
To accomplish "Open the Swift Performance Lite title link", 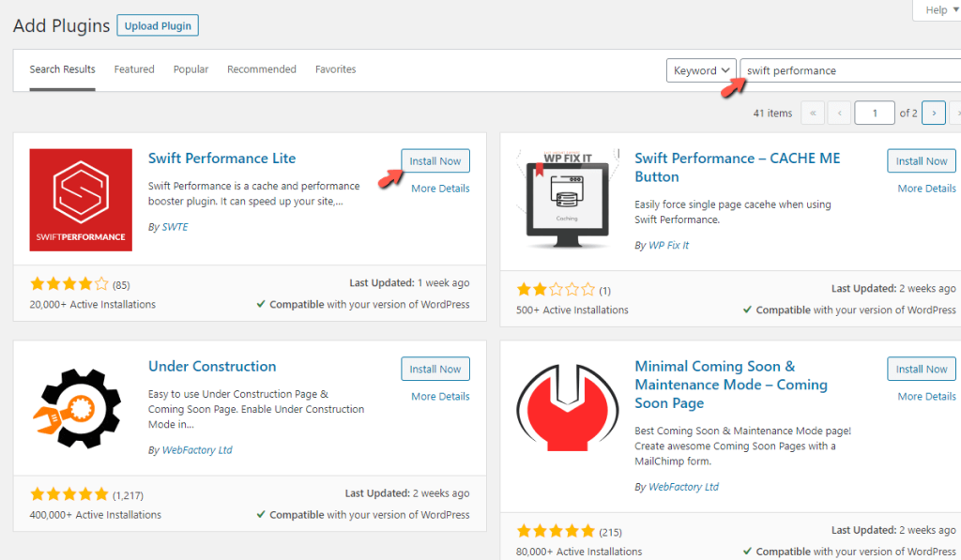I will coord(221,159).
